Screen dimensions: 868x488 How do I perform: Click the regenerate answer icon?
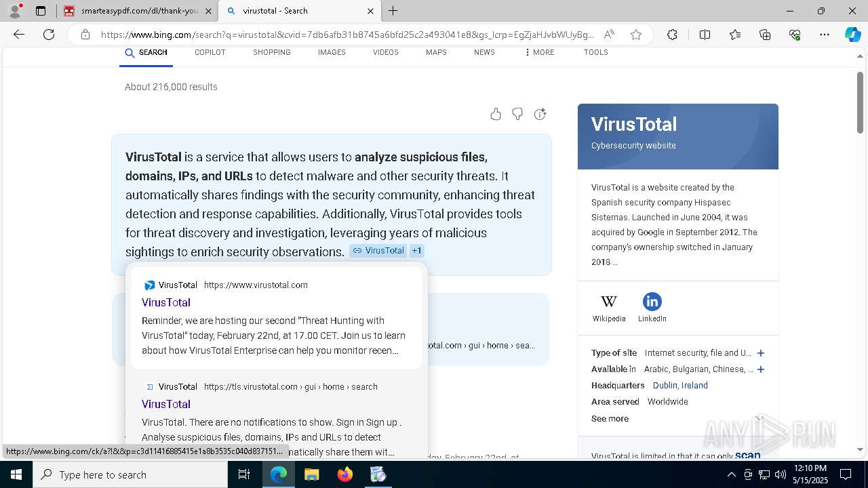[x=540, y=114]
